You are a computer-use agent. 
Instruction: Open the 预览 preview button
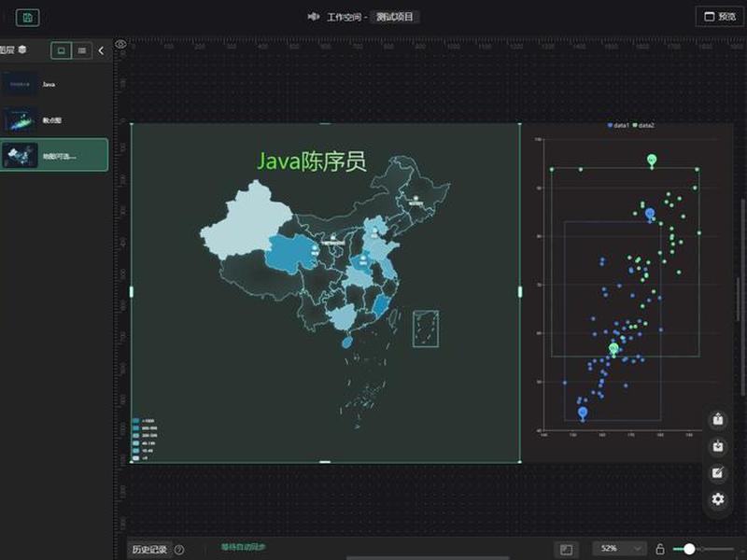[x=720, y=17]
